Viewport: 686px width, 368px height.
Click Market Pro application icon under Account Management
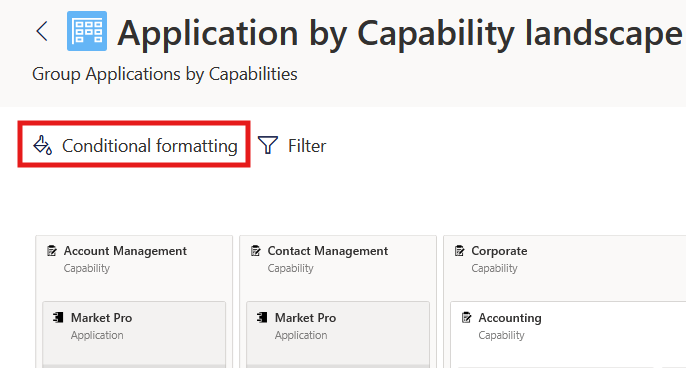point(58,317)
